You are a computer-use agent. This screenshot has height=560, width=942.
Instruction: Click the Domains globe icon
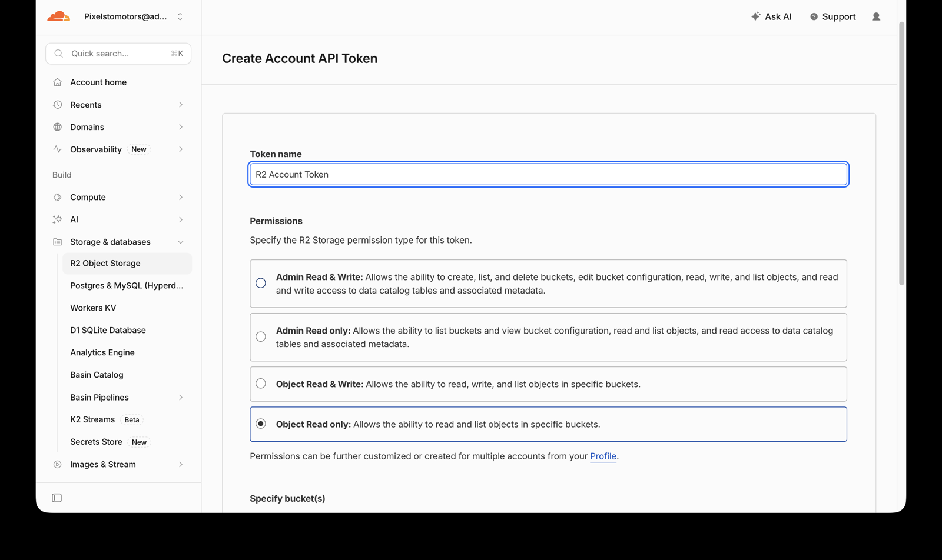[x=57, y=127]
